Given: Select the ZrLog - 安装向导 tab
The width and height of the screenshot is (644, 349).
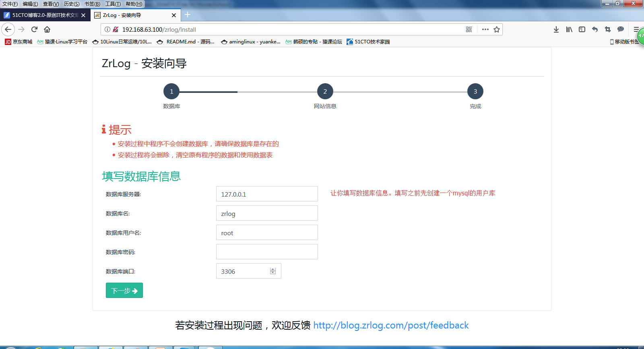Looking at the screenshot, I should coord(136,15).
